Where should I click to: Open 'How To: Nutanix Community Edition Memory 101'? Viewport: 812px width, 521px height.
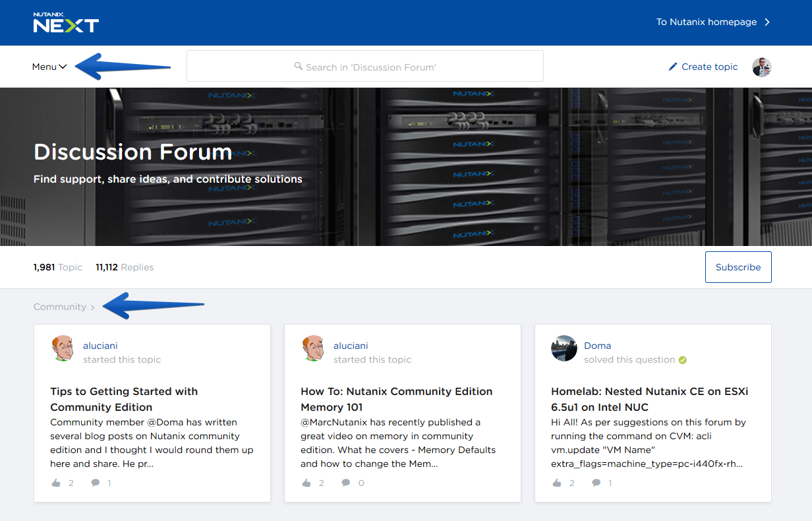pos(397,399)
